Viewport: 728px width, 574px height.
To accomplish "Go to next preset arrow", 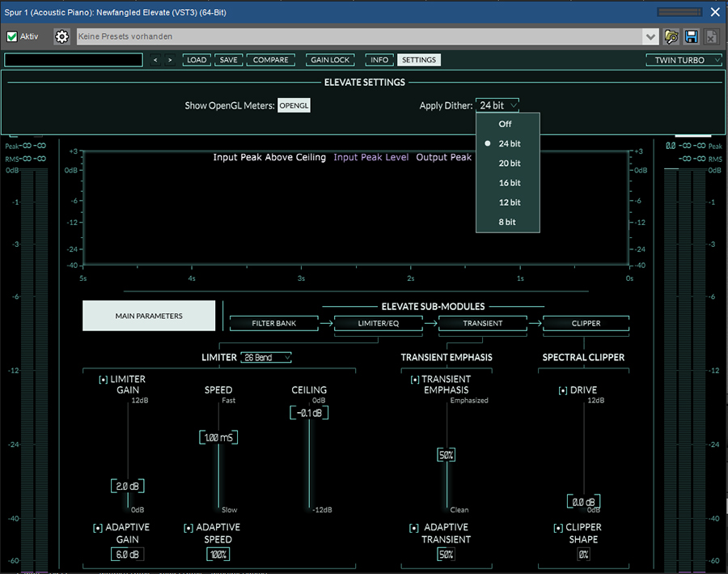I will pos(170,60).
